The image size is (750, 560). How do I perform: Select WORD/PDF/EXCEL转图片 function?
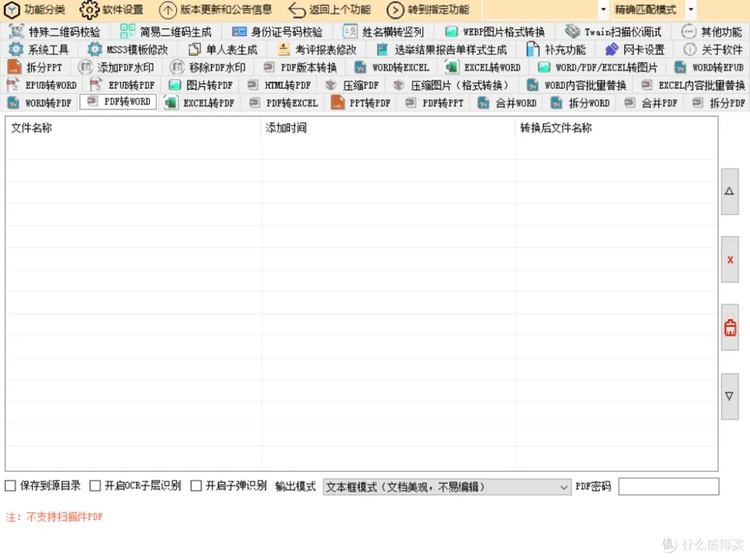598,67
